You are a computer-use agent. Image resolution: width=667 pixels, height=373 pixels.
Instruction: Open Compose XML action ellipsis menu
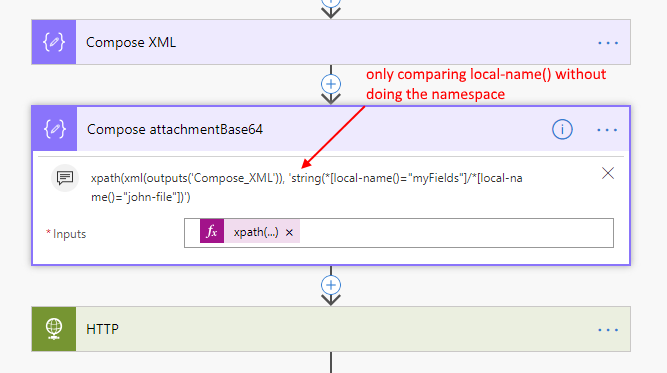(x=608, y=43)
